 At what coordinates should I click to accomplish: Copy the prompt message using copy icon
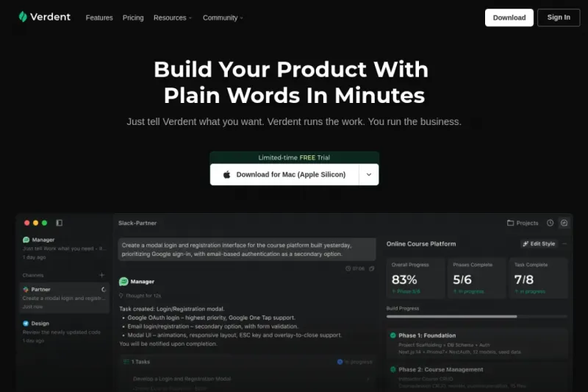372,268
